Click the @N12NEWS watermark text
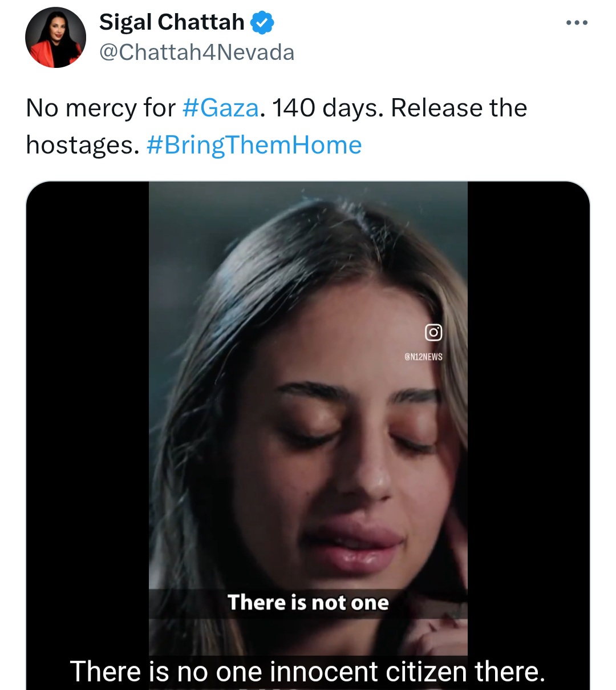 [x=423, y=357]
